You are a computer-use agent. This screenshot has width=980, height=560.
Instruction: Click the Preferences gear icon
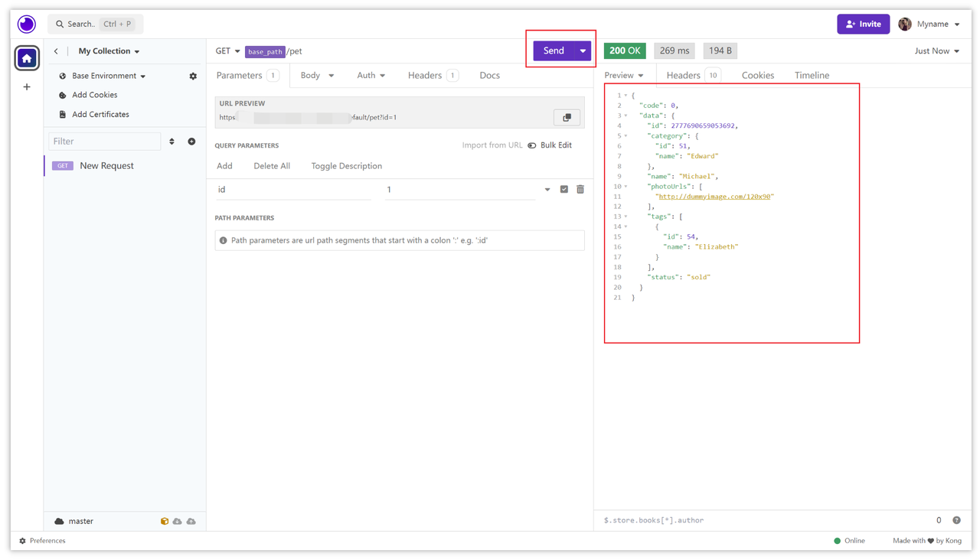tap(22, 541)
